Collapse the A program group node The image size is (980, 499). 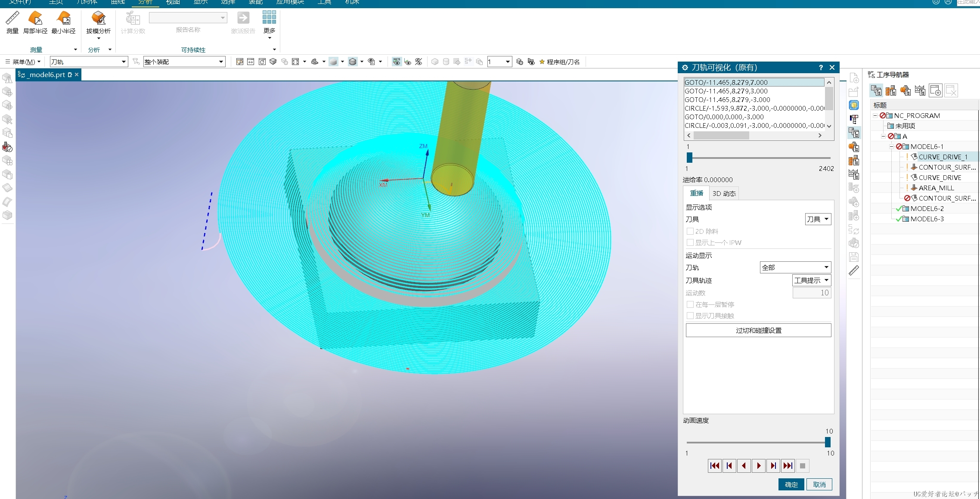(883, 136)
